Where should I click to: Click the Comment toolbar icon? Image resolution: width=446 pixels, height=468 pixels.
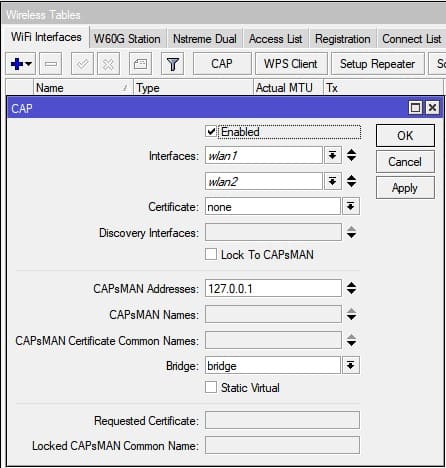click(140, 64)
